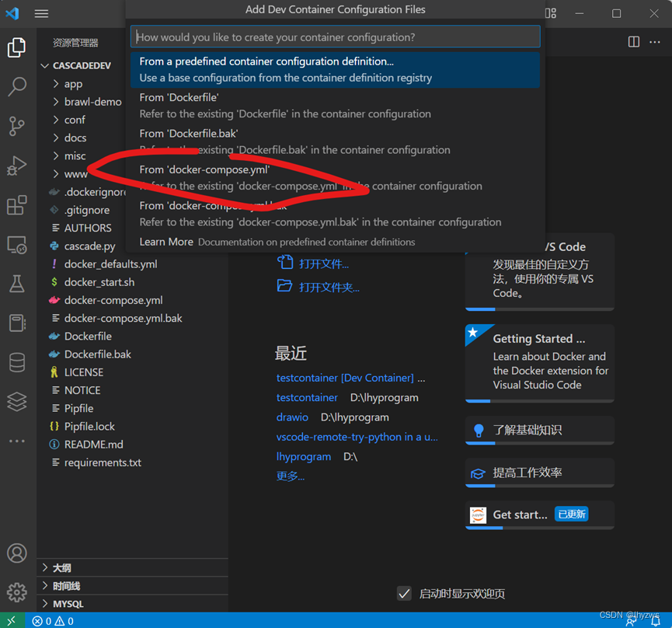Click 更多 more recents link
672x628 pixels.
[x=290, y=476]
